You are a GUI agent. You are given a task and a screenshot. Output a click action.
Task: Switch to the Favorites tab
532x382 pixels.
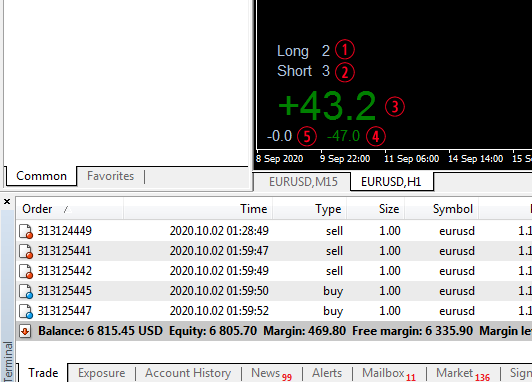point(111,176)
